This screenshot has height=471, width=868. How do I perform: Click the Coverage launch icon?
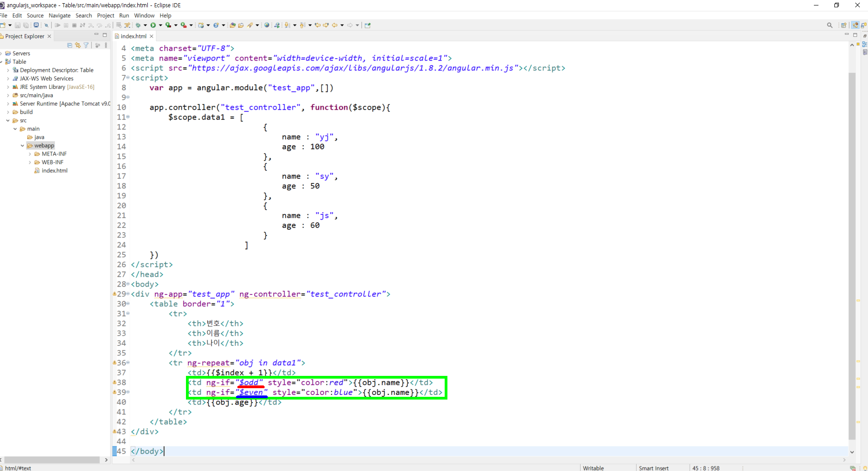pos(168,25)
